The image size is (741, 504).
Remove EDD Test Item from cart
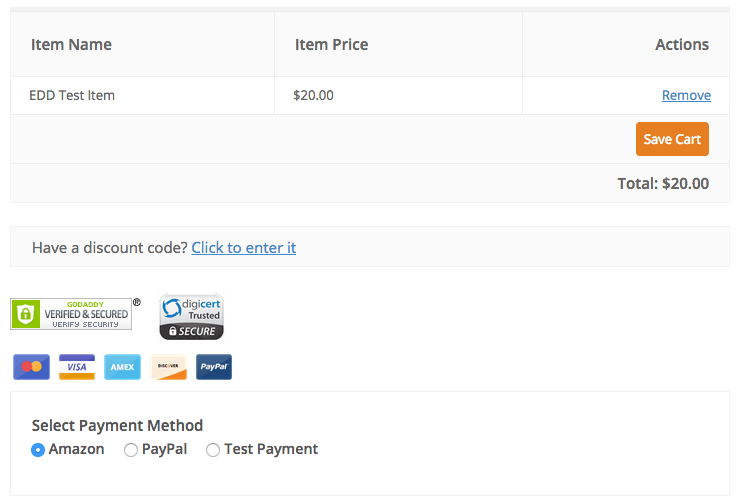click(x=686, y=96)
